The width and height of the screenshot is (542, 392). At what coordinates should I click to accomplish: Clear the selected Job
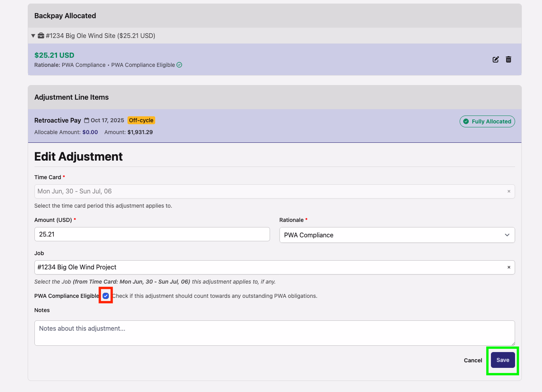[x=509, y=267]
